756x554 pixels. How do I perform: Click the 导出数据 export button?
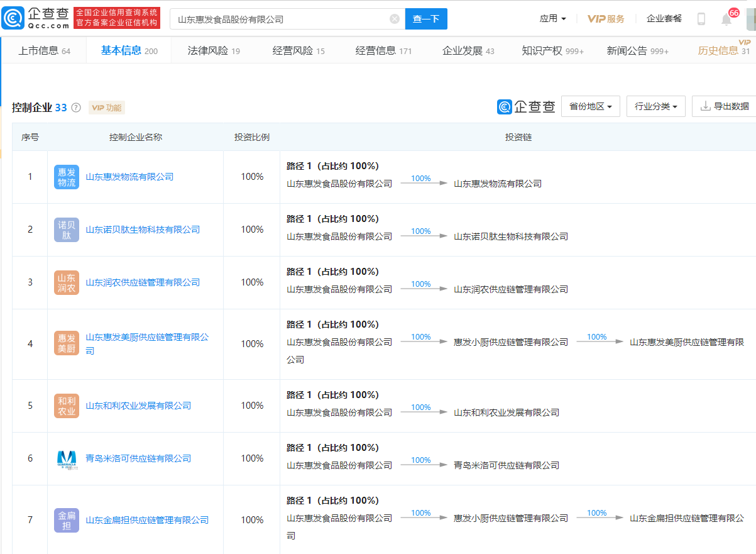click(725, 106)
